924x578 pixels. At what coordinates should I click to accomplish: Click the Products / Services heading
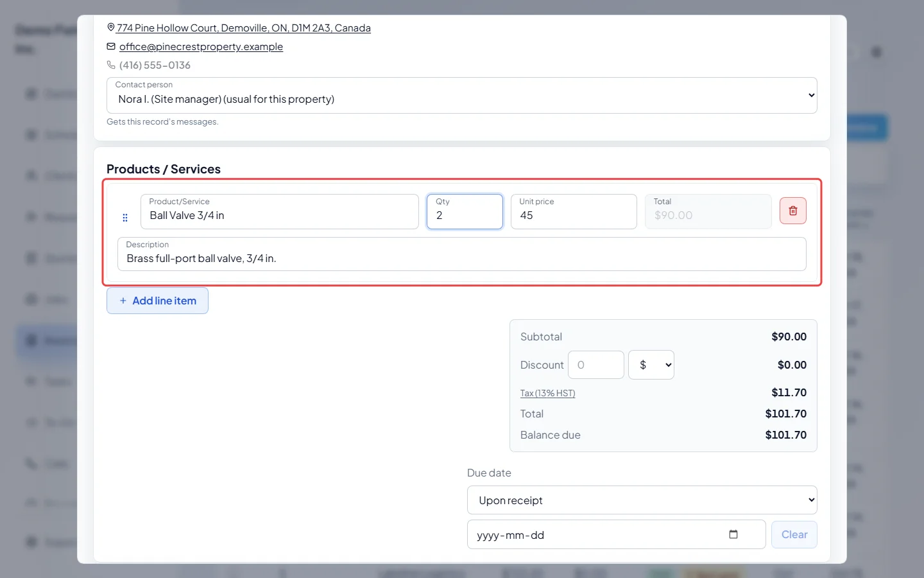click(x=164, y=169)
